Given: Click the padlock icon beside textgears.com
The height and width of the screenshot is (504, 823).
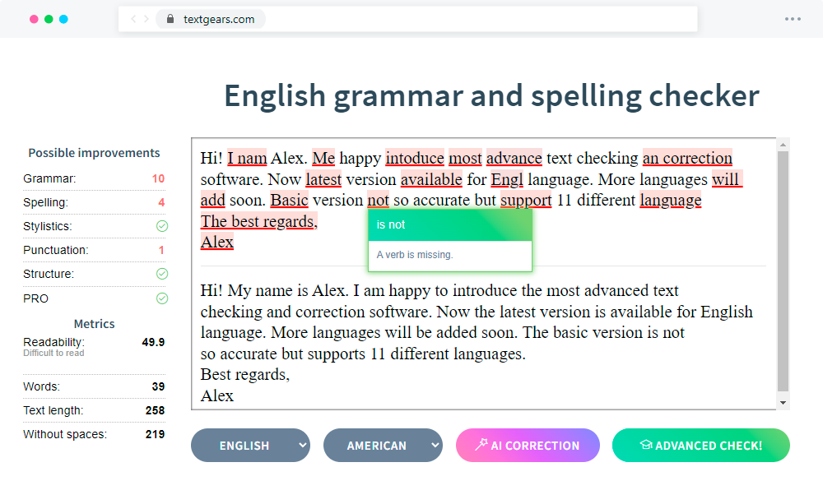Looking at the screenshot, I should pos(170,19).
